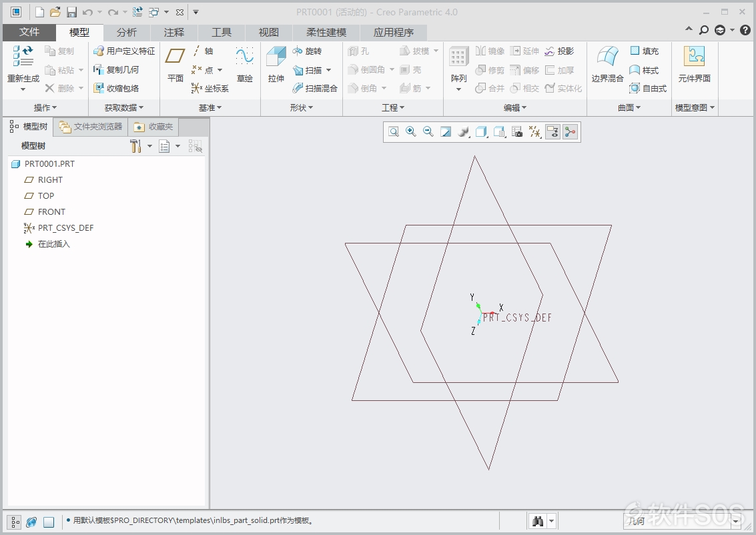This screenshot has width=756, height=535.
Task: Click the 填充 fill tool
Action: point(644,51)
